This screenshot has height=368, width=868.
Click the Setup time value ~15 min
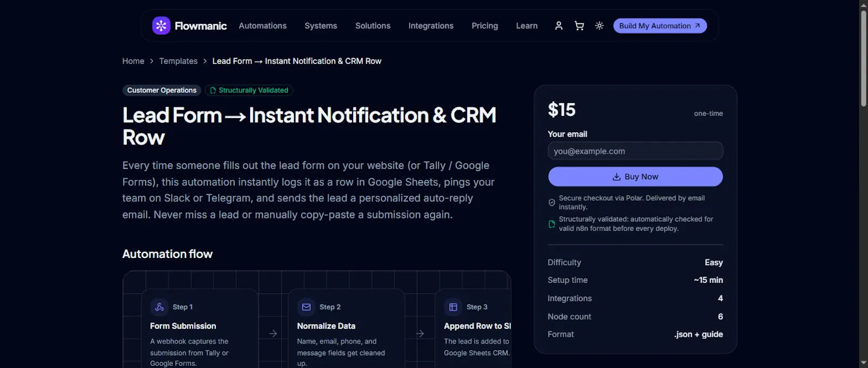(708, 280)
